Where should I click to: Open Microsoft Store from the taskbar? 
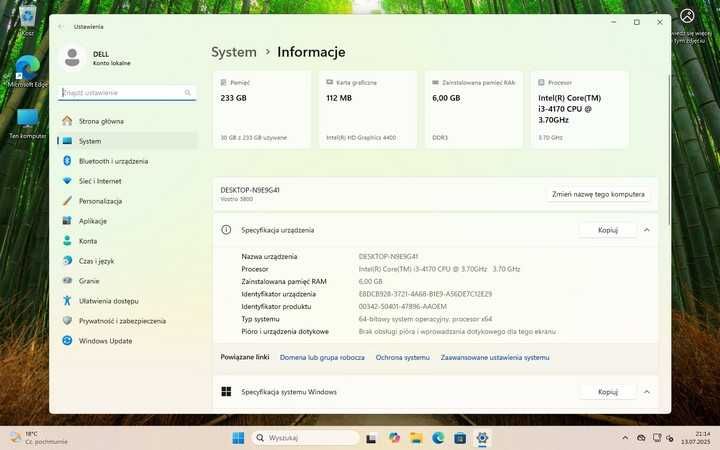[x=460, y=438]
